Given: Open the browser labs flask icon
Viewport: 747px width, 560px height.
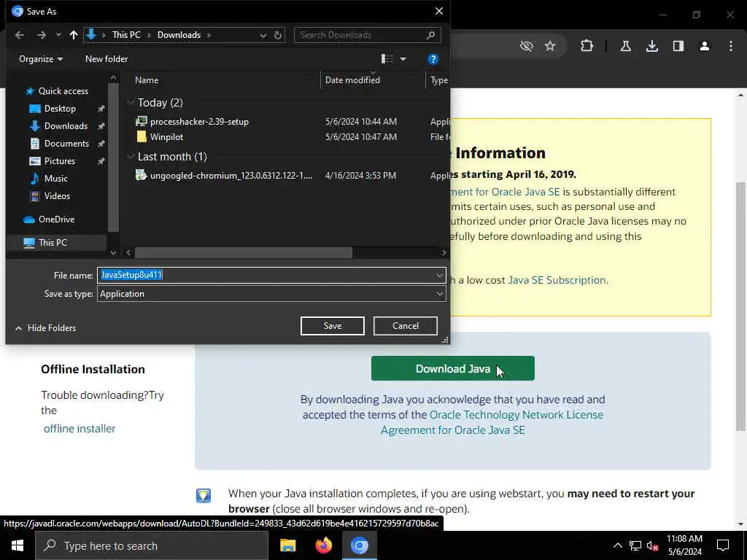Looking at the screenshot, I should pos(625,46).
